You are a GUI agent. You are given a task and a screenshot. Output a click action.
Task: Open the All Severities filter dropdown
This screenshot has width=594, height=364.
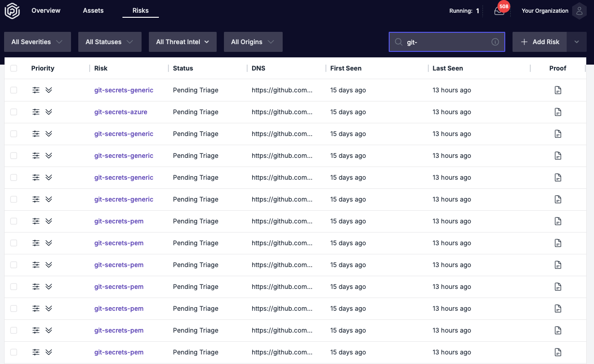[x=37, y=42]
